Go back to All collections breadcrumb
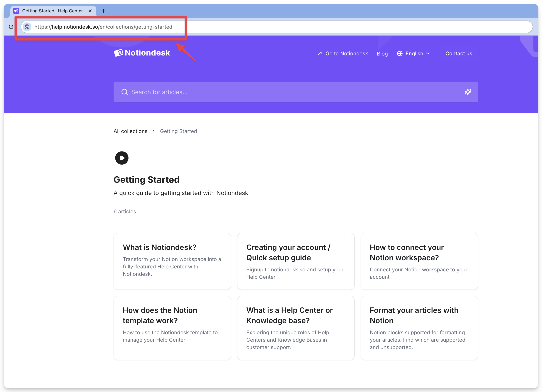 (x=131, y=131)
